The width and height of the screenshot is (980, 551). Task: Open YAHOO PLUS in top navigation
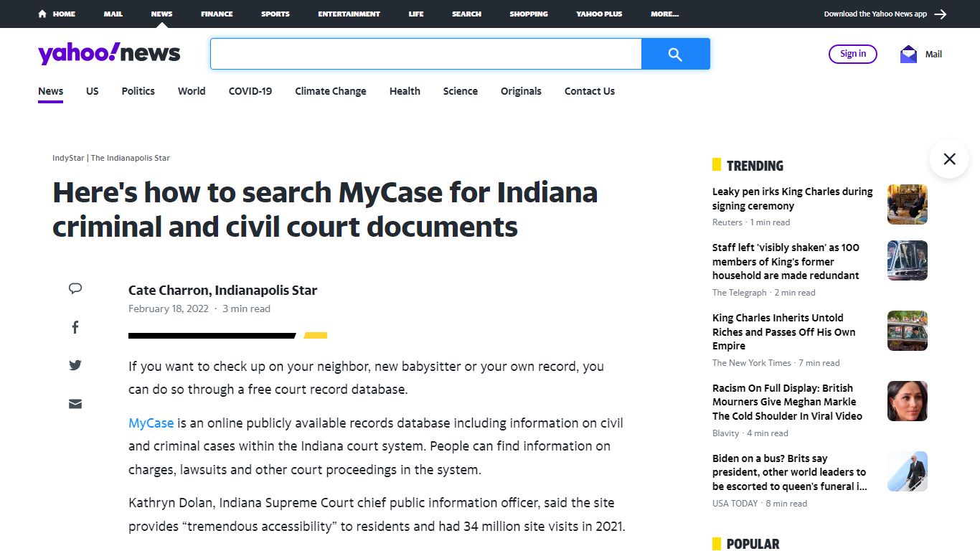point(599,14)
